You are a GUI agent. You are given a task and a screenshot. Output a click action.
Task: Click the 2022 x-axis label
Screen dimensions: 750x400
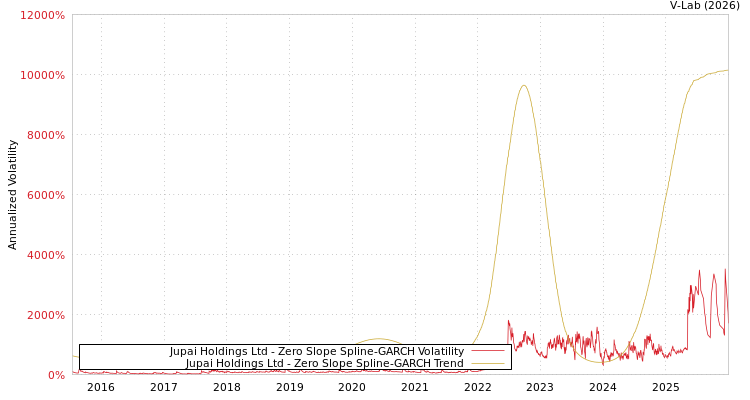477,387
